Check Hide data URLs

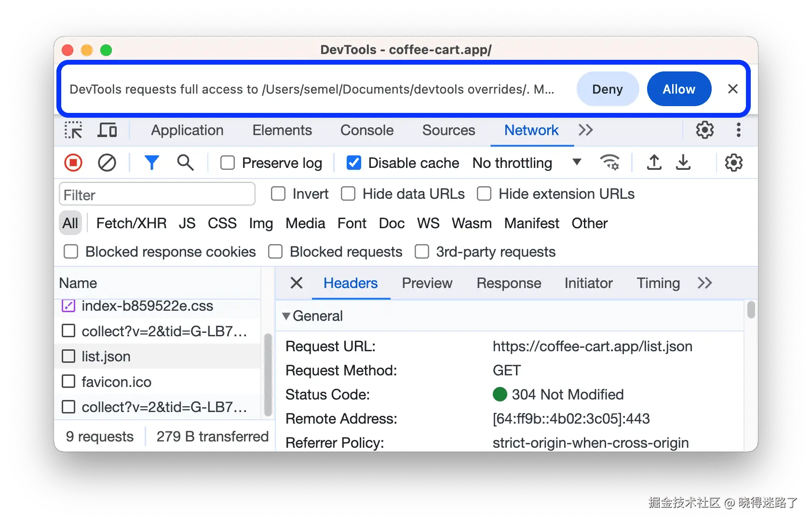click(x=348, y=193)
